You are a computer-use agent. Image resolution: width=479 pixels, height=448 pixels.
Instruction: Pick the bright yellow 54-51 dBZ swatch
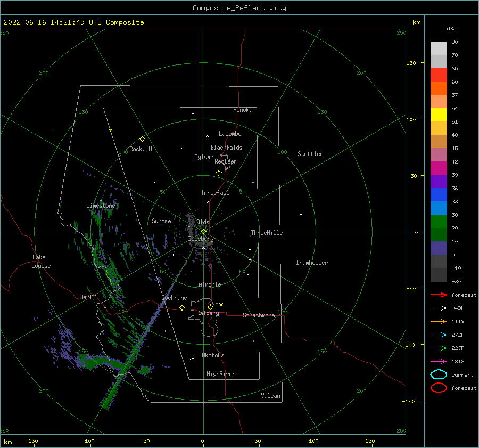439,115
